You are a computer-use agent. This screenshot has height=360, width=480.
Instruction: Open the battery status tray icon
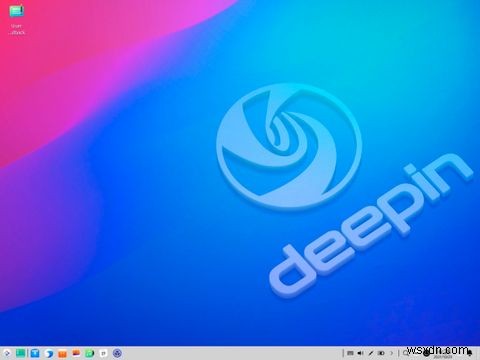[381, 353]
